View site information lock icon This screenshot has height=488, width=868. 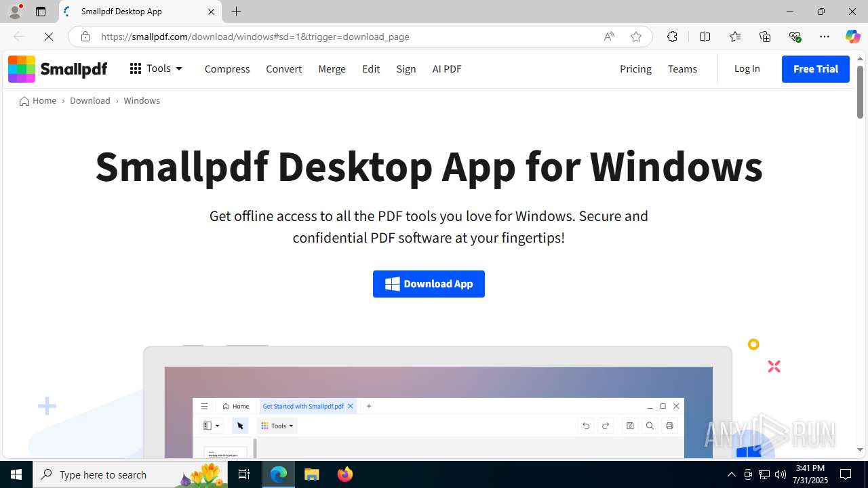85,37
